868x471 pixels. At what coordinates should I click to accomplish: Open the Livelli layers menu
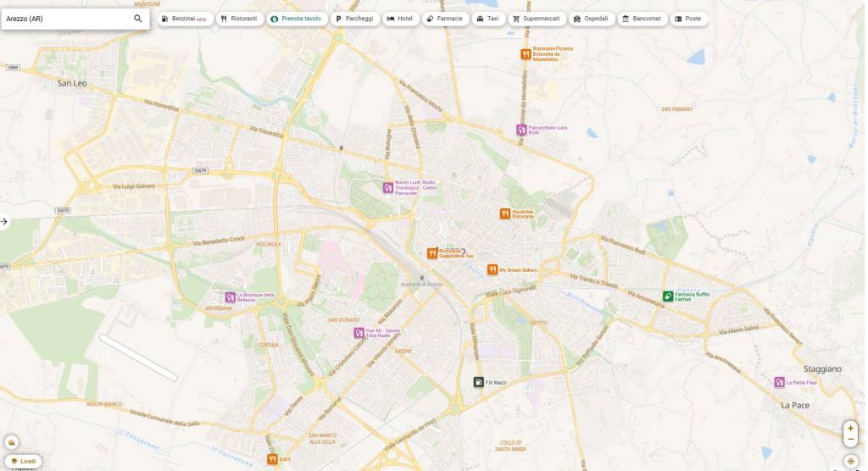click(24, 461)
